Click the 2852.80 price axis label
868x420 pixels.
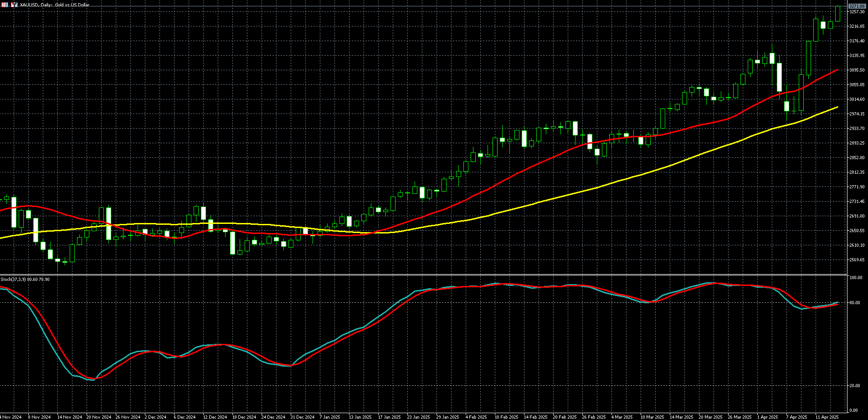coord(857,158)
